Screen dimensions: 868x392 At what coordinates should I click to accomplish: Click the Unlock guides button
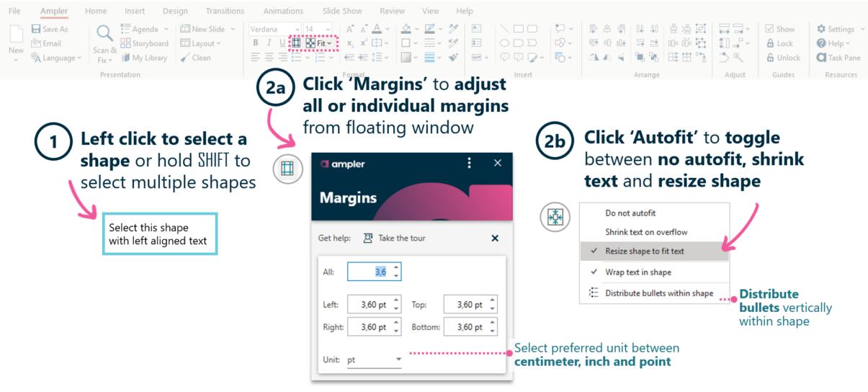pyautogui.click(x=783, y=58)
